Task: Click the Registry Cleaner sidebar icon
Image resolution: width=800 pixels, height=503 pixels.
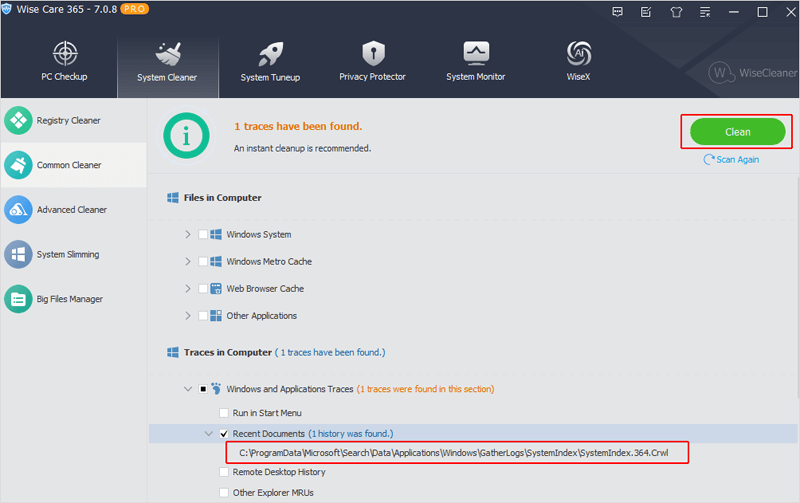Action: click(x=18, y=120)
